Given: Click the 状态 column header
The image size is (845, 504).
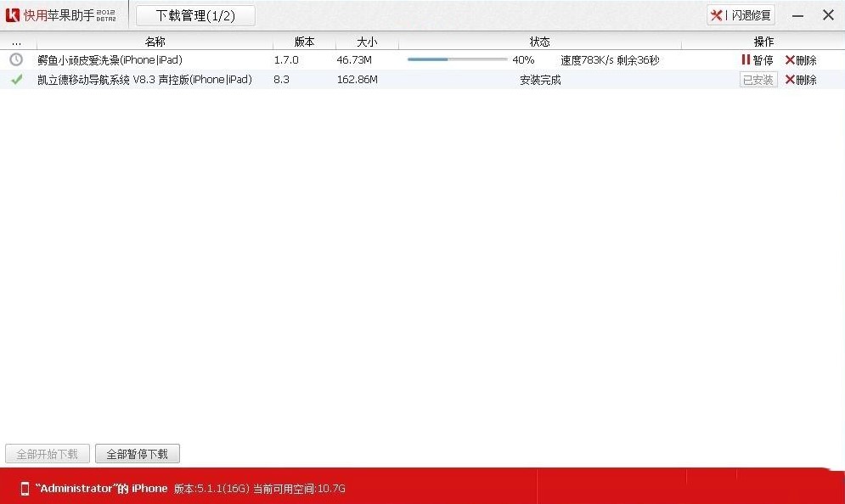Looking at the screenshot, I should (540, 42).
